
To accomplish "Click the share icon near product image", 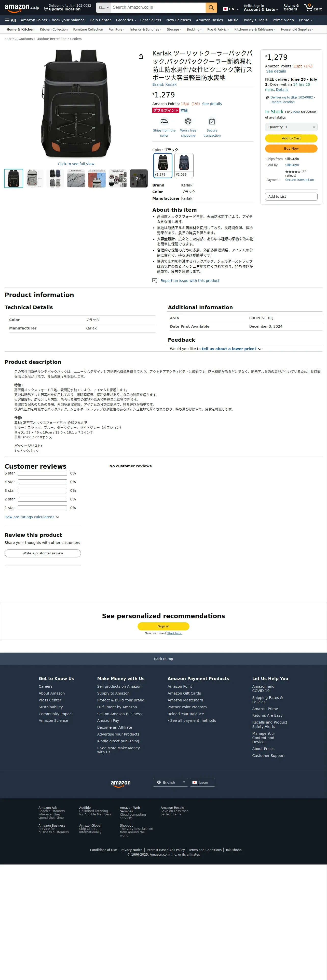I will (141, 56).
